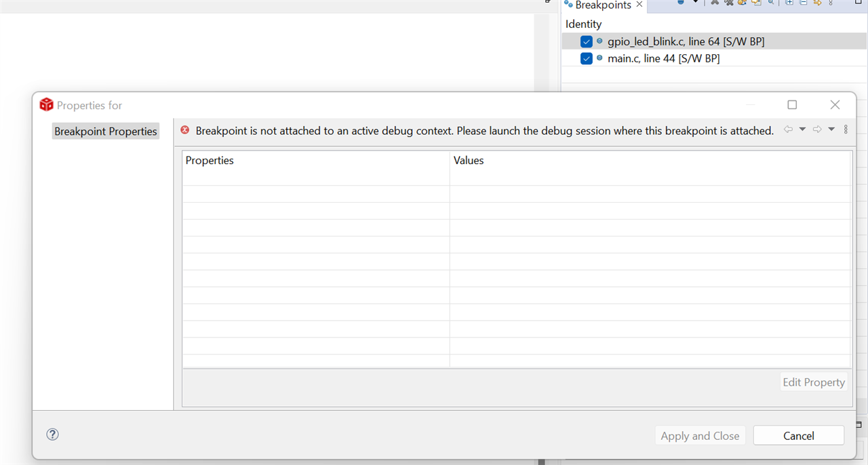Uncheck the main.c line 44 breakpoint

tap(587, 59)
